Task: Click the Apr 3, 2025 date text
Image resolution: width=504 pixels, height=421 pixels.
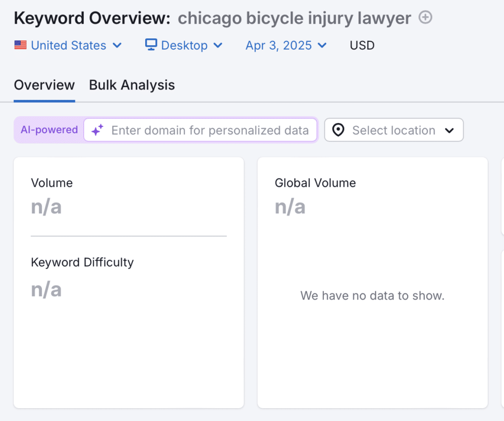Action: (x=279, y=45)
